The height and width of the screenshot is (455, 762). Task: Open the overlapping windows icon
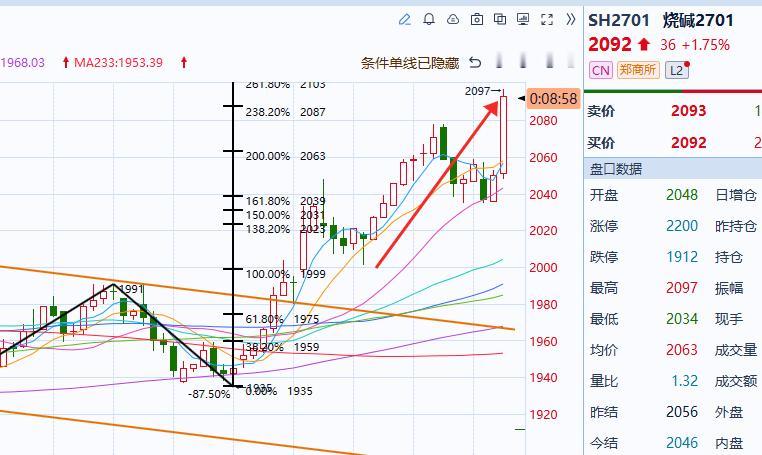(x=500, y=19)
